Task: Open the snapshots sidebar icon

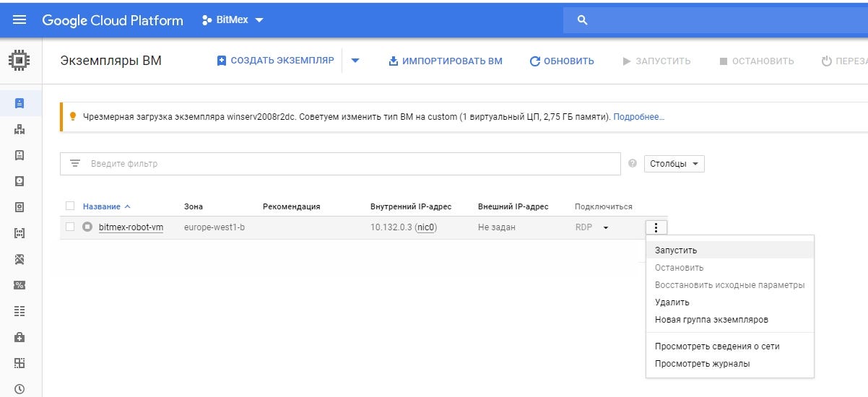Action: click(x=19, y=207)
